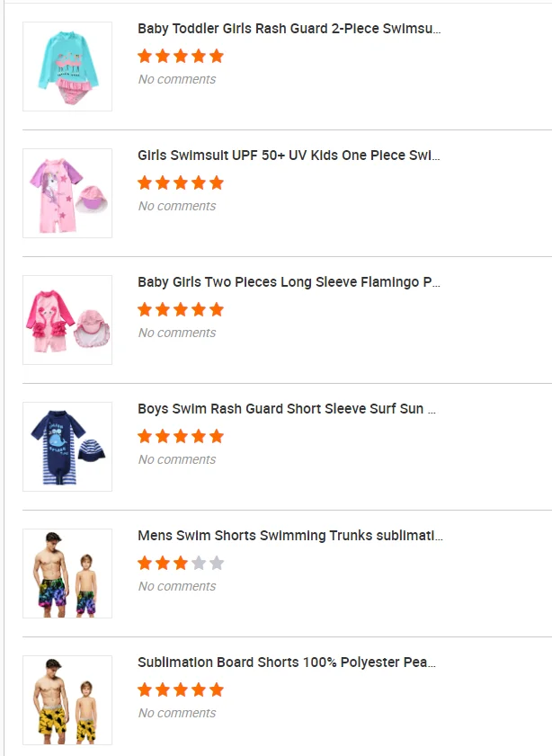Viewport: 552px width, 756px height.
Task: Click the tie-dye swim shorts product image
Action: [x=67, y=574]
